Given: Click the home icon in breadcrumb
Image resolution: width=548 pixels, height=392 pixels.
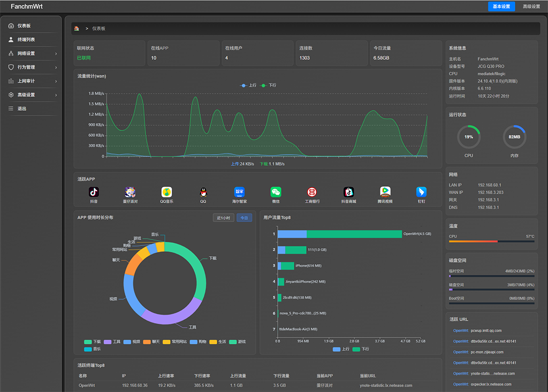Looking at the screenshot, I should (77, 28).
